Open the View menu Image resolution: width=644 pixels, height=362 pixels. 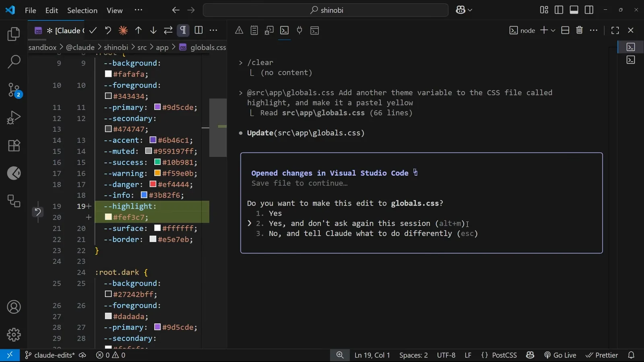tap(115, 10)
